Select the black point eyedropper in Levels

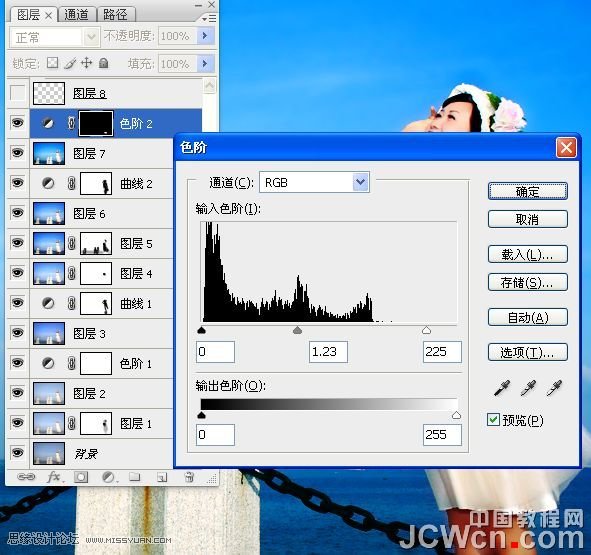pos(502,388)
